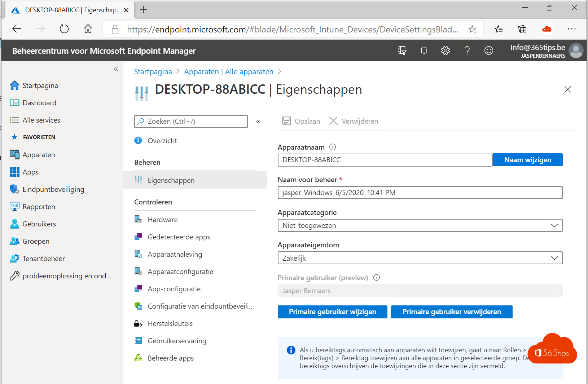Image resolution: width=588 pixels, height=384 pixels.
Task: Open the Gebruikers icon
Action: tap(14, 224)
